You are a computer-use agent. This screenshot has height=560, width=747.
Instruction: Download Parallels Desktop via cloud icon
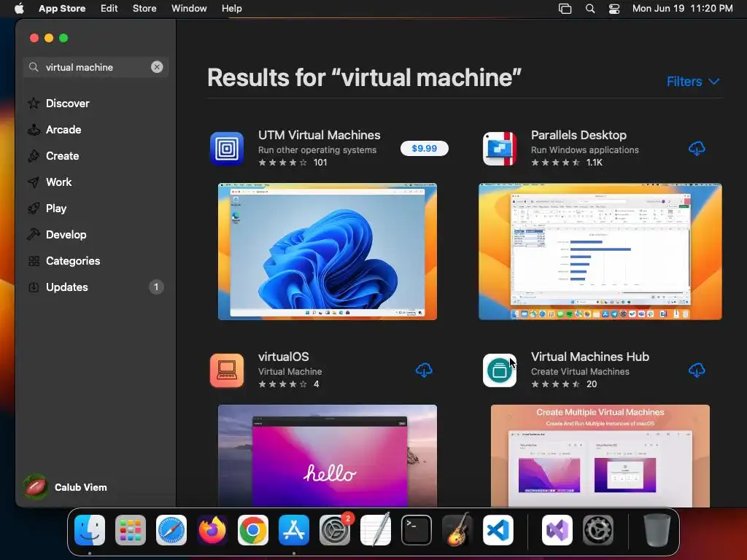tap(697, 149)
